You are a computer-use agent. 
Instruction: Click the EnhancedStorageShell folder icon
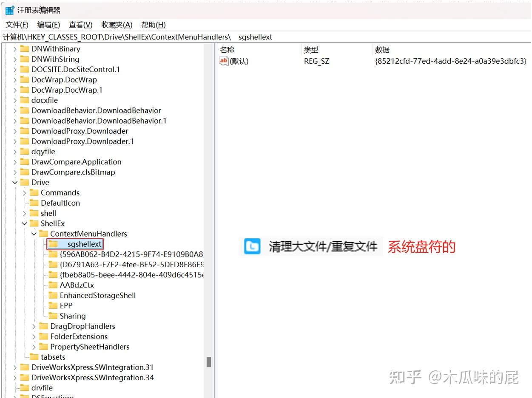pos(53,295)
